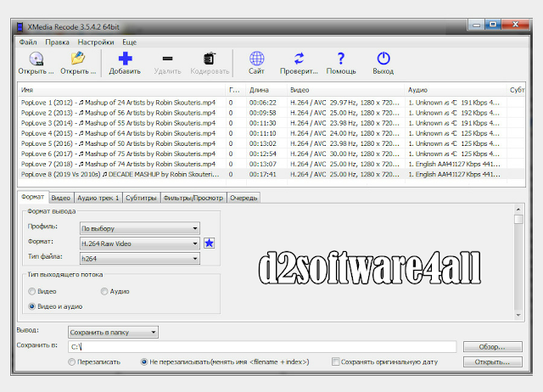Switch to the Очередь tab
543x392 pixels.
(244, 198)
